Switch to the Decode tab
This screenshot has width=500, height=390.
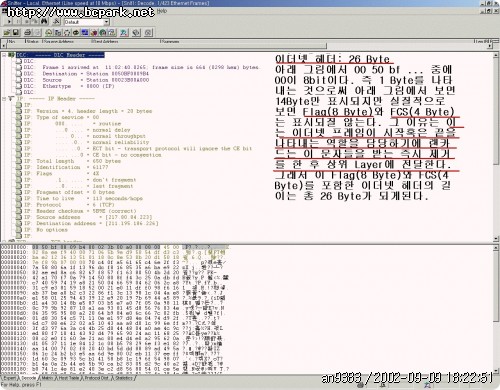pyautogui.click(x=28, y=378)
